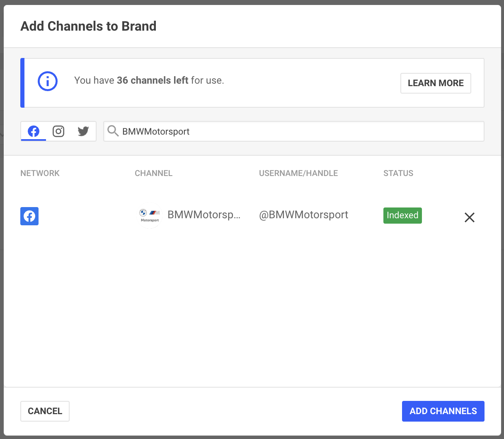Viewport: 504px width, 439px height.
Task: Click the truncated BMWMotorsp... channel name
Action: coord(204,215)
